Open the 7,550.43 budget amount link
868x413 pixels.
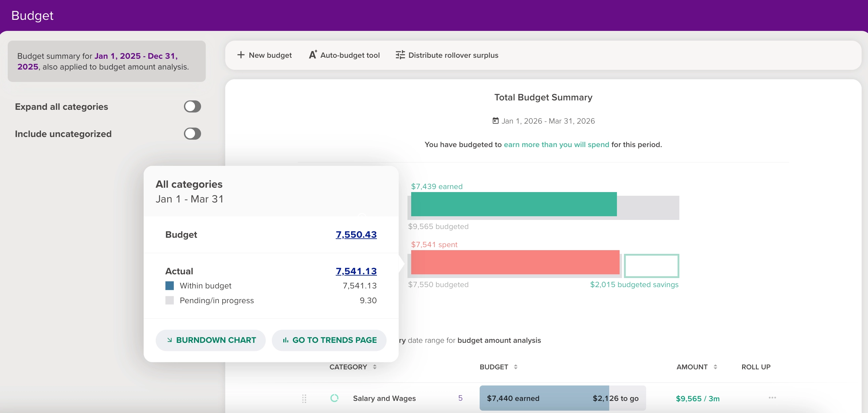click(x=356, y=235)
